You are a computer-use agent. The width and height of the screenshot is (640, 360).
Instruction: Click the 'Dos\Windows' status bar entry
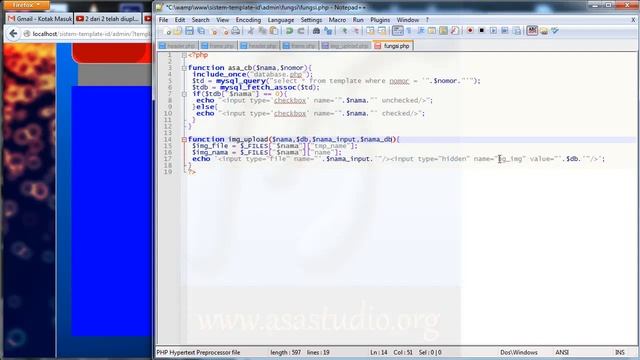pos(519,352)
